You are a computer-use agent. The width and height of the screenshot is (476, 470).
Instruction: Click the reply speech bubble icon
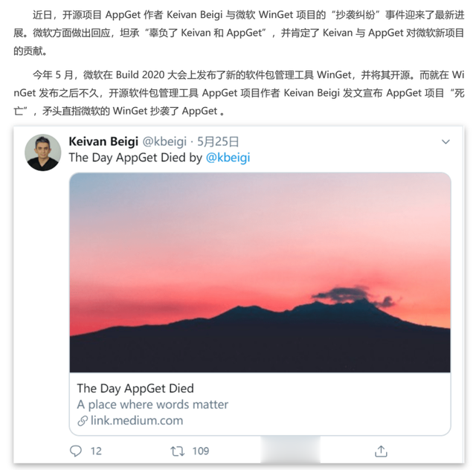point(76,451)
